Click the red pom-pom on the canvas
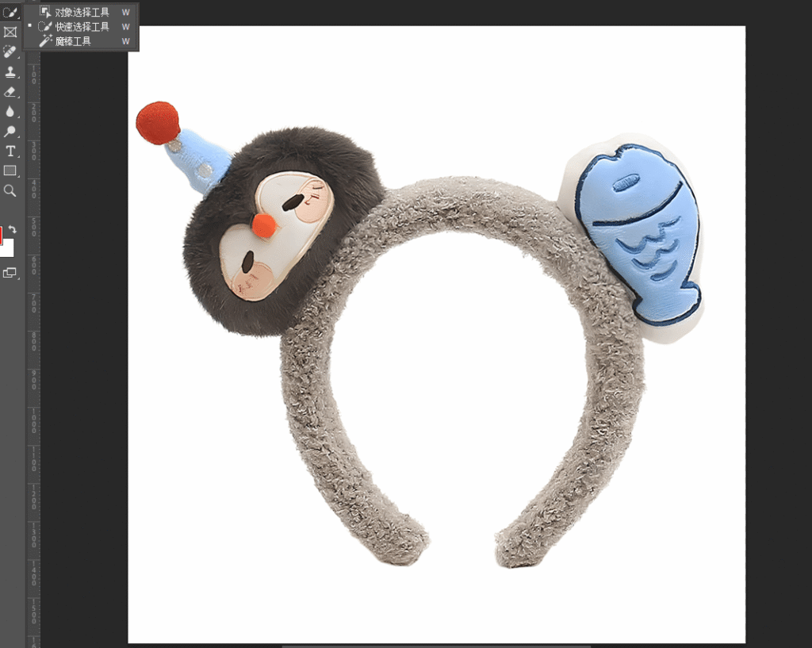 pyautogui.click(x=157, y=123)
